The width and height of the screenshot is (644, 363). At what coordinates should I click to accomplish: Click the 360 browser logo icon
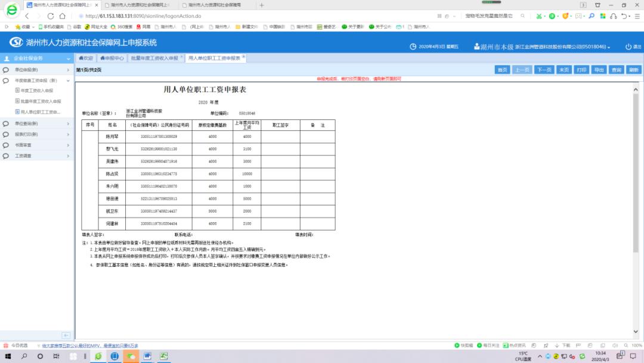[12, 10]
